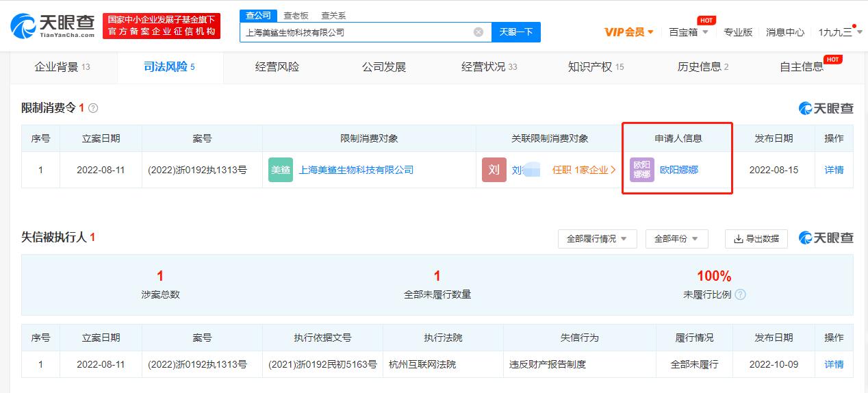Click the 申请人信息 column header
Screen dimensions: 868x393
click(678, 138)
